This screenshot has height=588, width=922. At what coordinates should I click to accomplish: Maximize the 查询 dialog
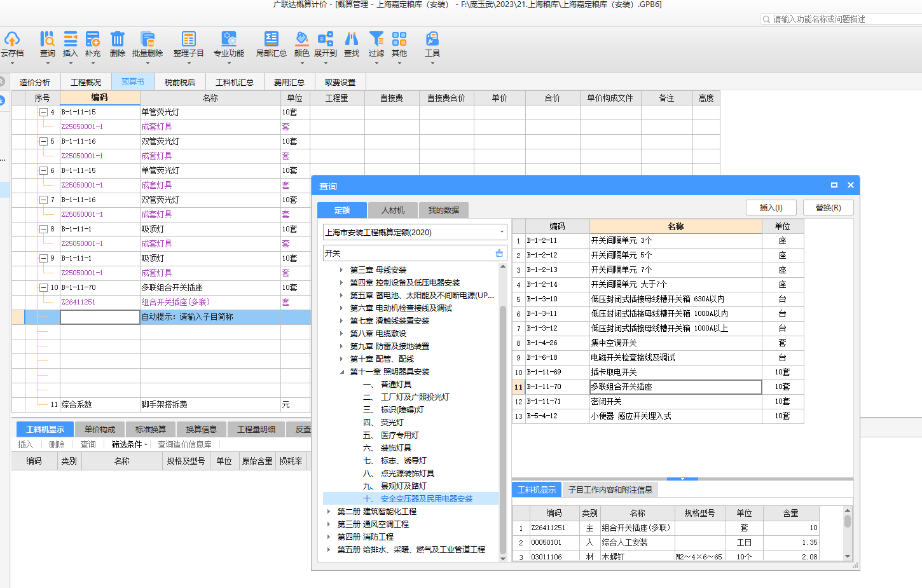834,185
